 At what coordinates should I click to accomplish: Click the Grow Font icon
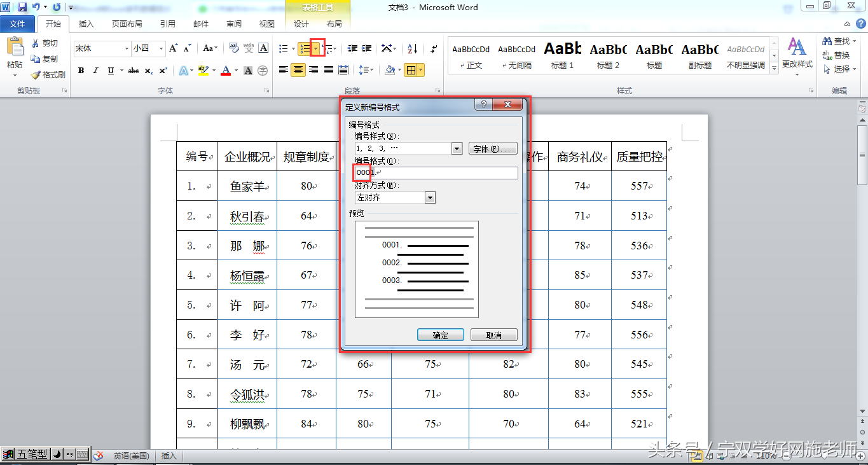coord(174,48)
